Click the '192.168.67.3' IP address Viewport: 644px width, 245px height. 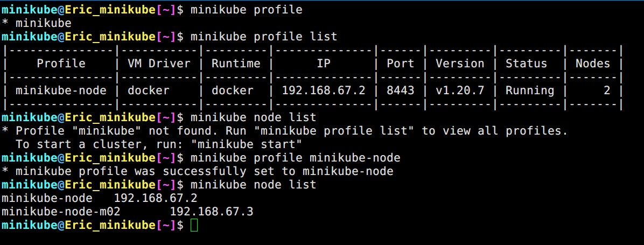pos(212,212)
